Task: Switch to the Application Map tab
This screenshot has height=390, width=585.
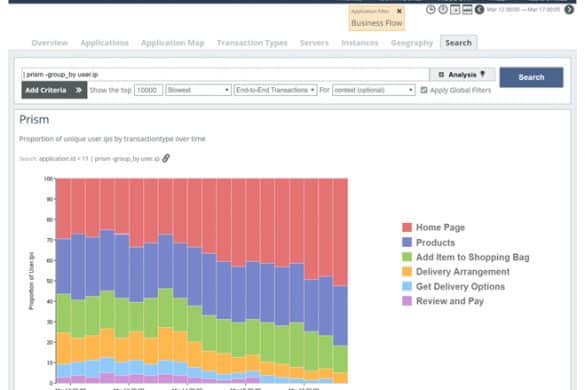Action: 173,43
